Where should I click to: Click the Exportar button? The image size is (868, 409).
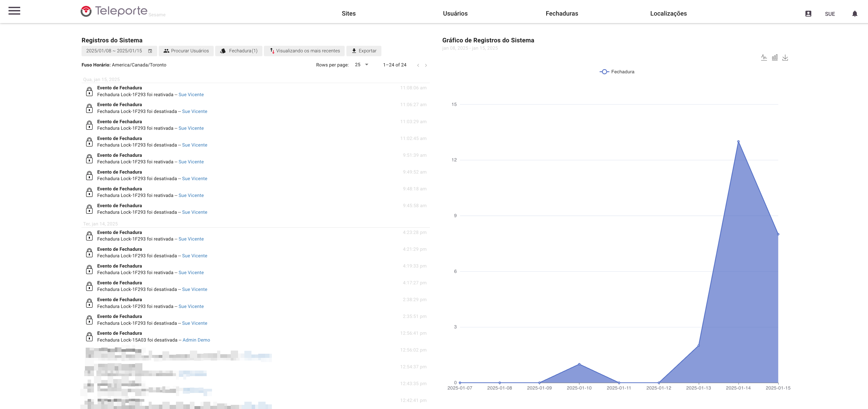click(364, 51)
